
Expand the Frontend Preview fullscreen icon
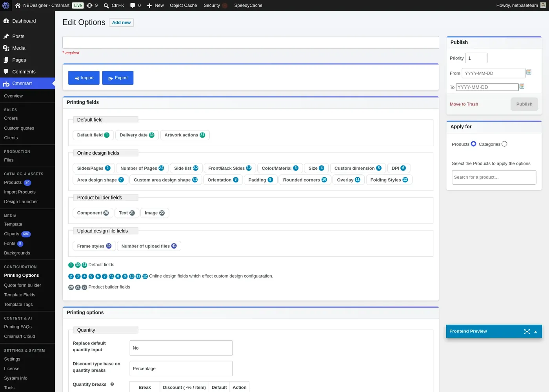pyautogui.click(x=527, y=332)
